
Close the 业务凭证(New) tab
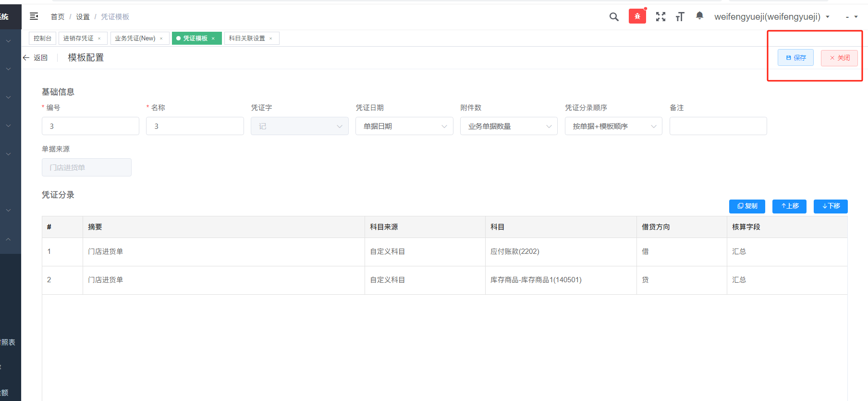coord(161,38)
